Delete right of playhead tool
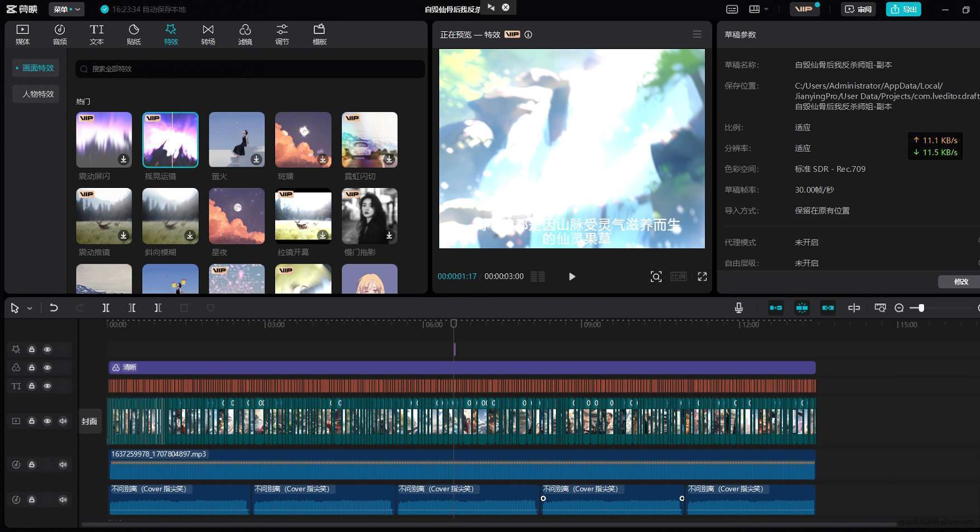Image resolution: width=980 pixels, height=532 pixels. (158, 308)
